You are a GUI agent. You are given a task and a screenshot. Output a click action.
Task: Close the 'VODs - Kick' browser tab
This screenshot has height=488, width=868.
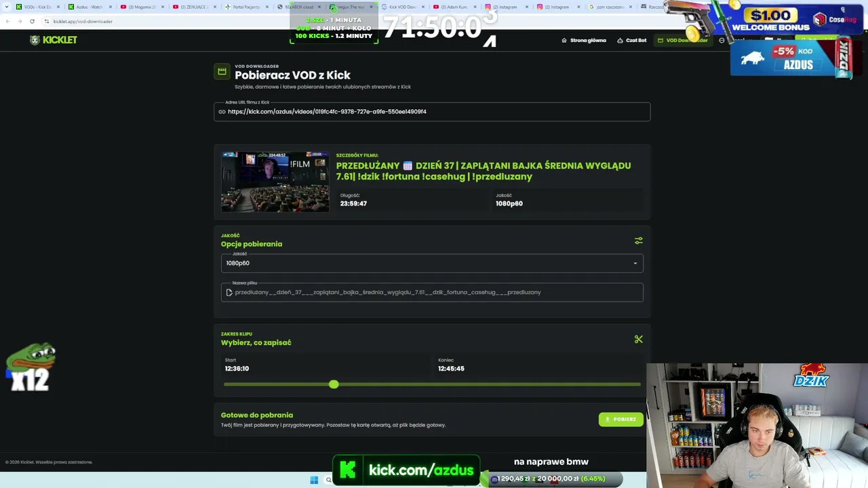click(x=59, y=7)
